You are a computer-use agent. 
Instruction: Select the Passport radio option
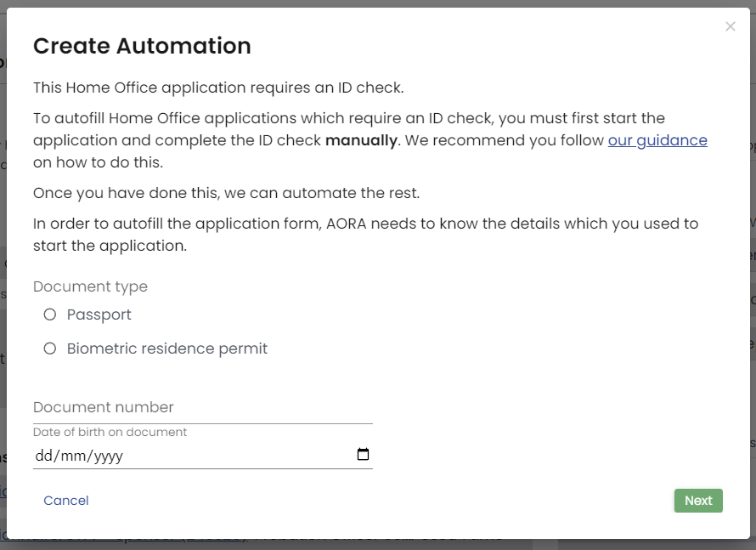point(50,315)
